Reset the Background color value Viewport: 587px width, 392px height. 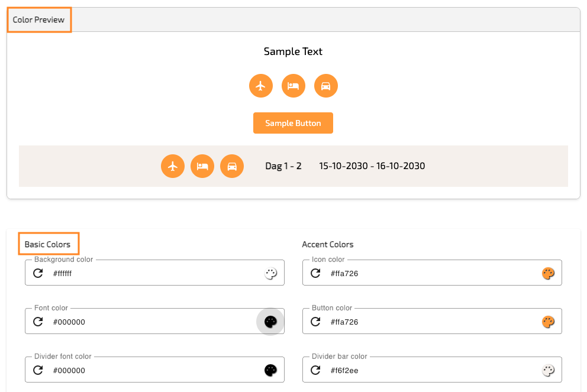coord(38,273)
